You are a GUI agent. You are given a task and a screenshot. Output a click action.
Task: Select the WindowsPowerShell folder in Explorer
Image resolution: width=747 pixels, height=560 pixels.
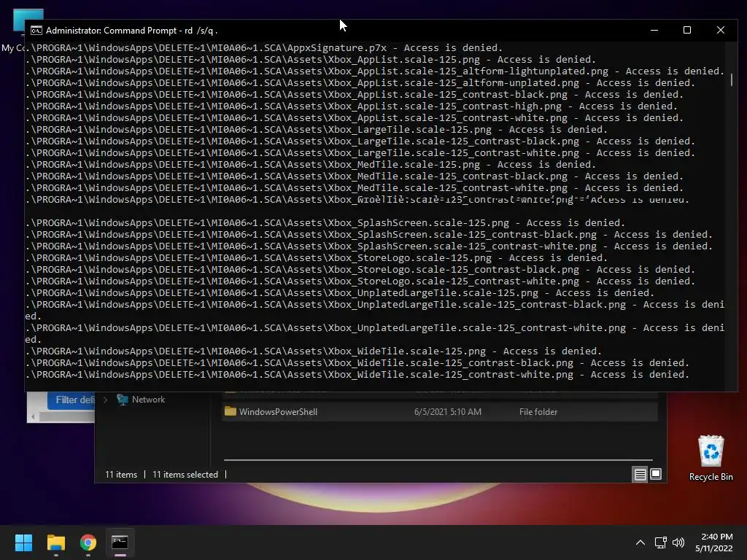(x=440, y=412)
